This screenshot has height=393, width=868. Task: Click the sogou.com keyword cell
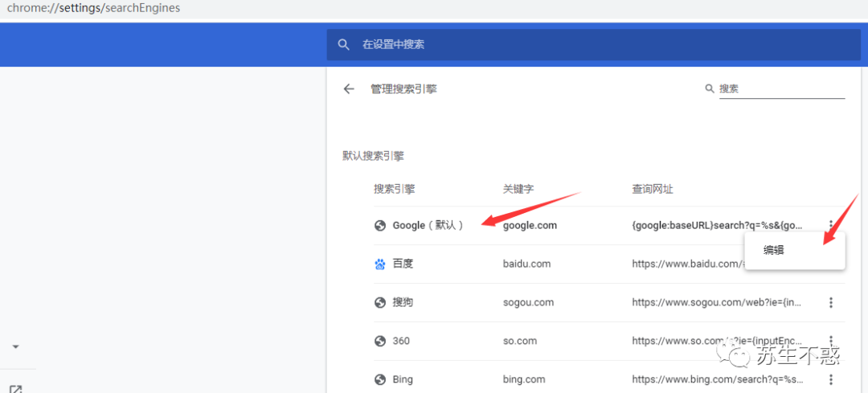pos(528,302)
